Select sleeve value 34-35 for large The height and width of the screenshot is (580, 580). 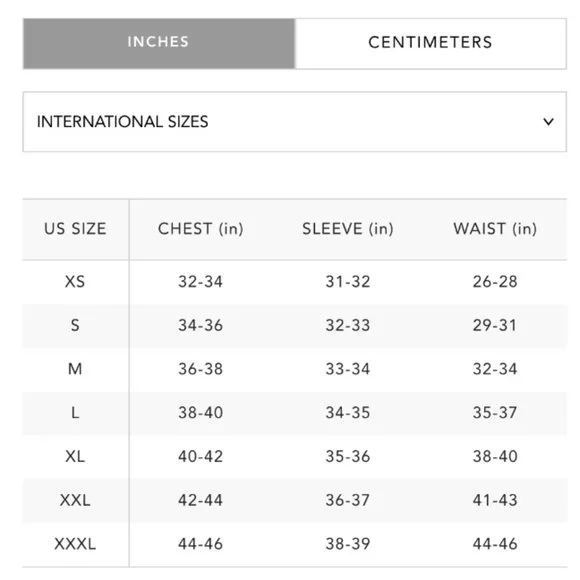click(x=348, y=413)
